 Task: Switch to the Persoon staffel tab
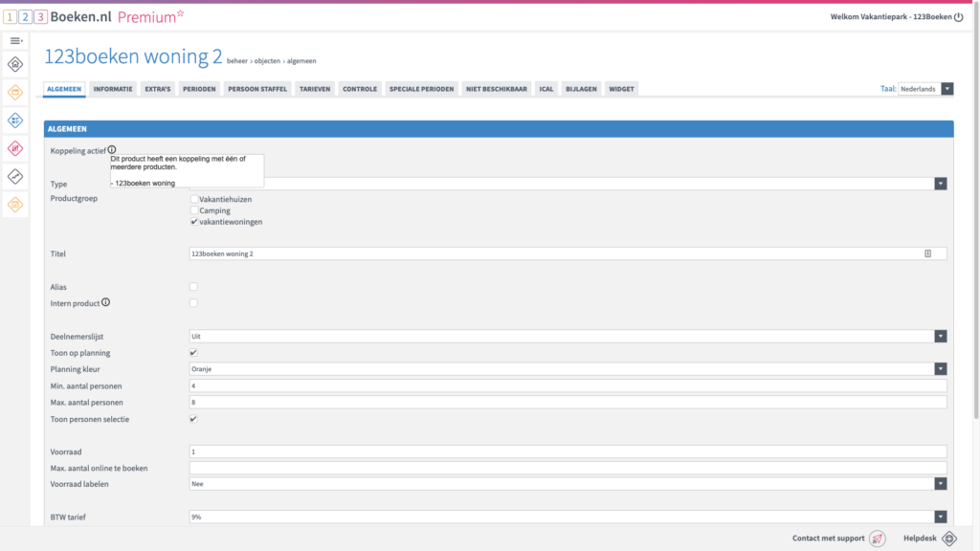click(257, 89)
